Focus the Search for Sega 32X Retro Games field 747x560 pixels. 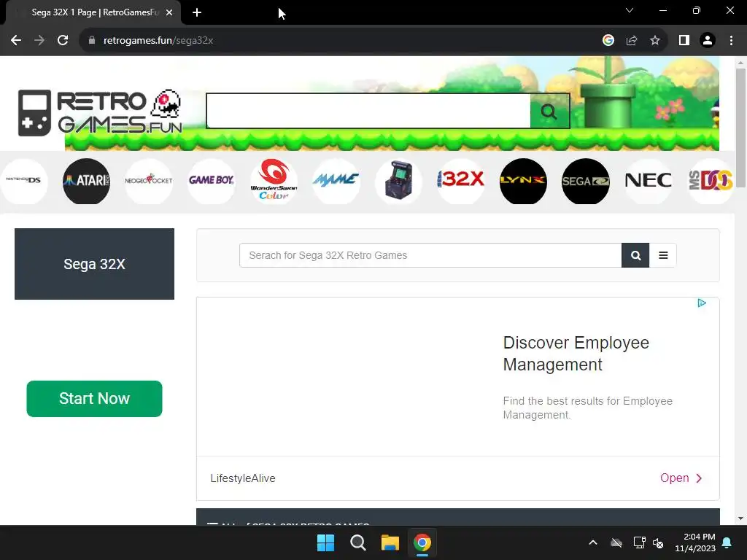pyautogui.click(x=430, y=255)
